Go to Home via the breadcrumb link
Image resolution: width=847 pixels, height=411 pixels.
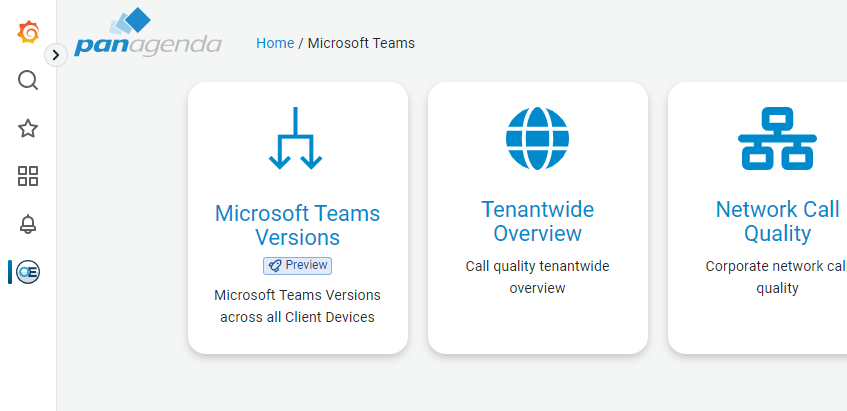pyautogui.click(x=275, y=43)
